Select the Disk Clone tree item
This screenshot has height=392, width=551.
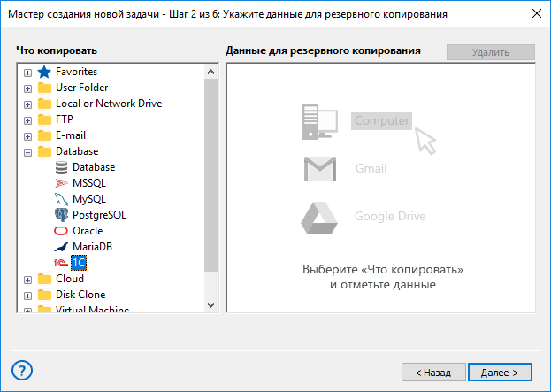coord(80,295)
